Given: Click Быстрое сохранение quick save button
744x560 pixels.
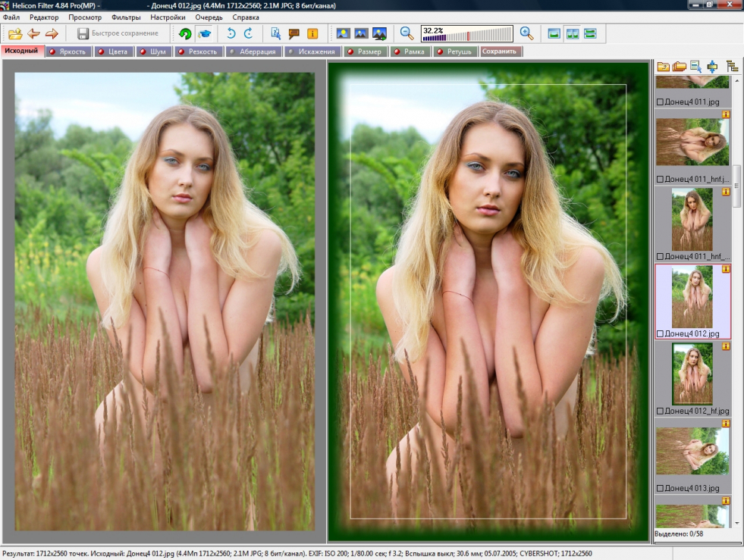Looking at the screenshot, I should pyautogui.click(x=118, y=33).
